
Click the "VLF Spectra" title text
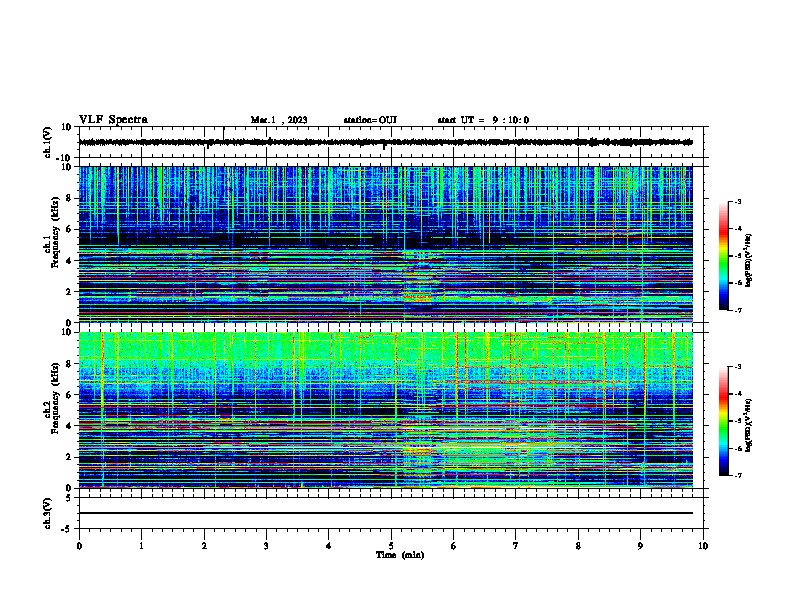pyautogui.click(x=113, y=120)
